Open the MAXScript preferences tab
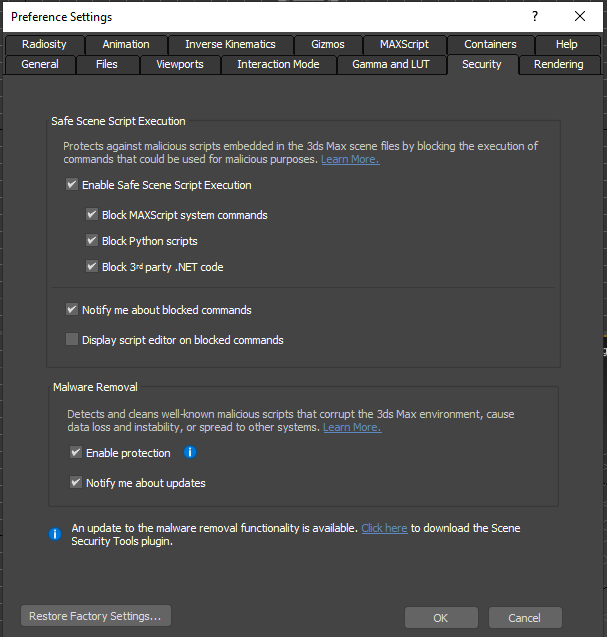 coord(404,44)
